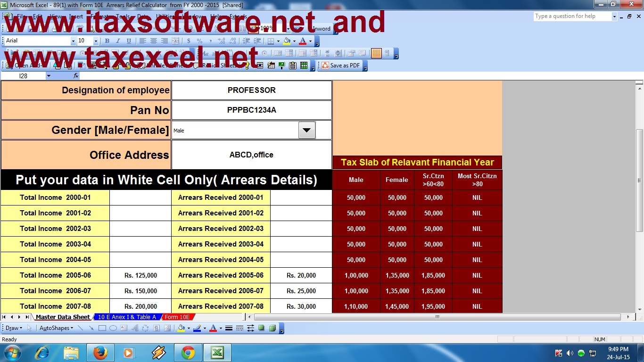This screenshot has height=362, width=644.
Task: Open the Arial font name dropdown
Action: pos(73,41)
